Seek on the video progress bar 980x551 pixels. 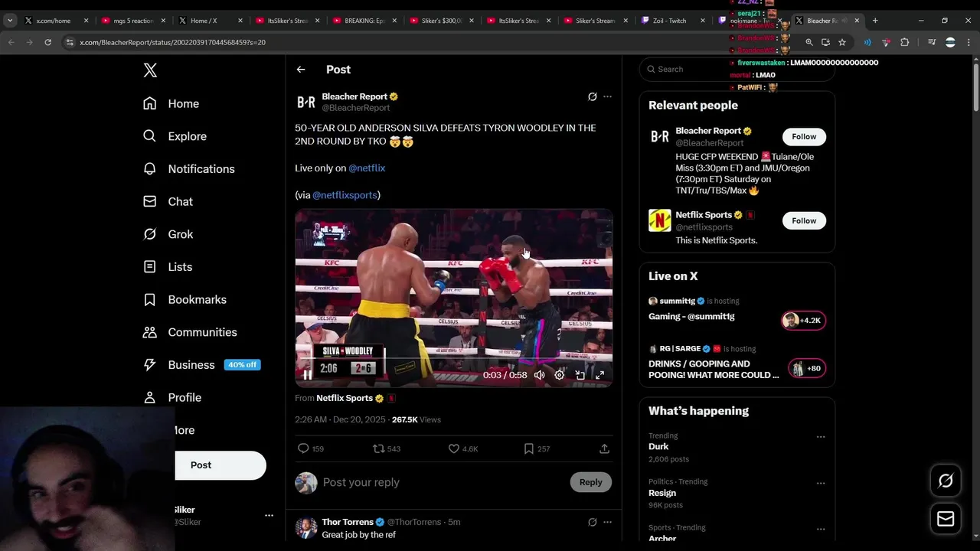(x=453, y=358)
